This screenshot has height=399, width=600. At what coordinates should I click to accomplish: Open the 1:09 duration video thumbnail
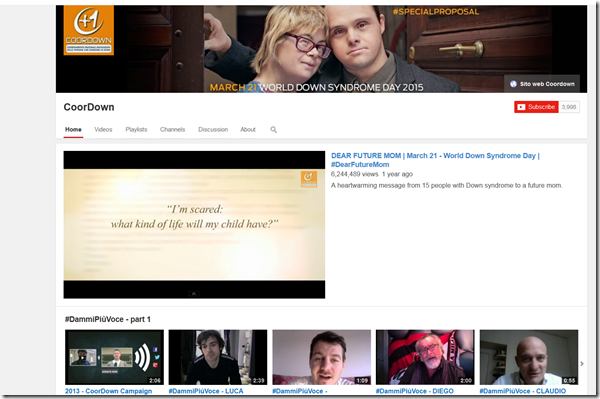(x=321, y=357)
